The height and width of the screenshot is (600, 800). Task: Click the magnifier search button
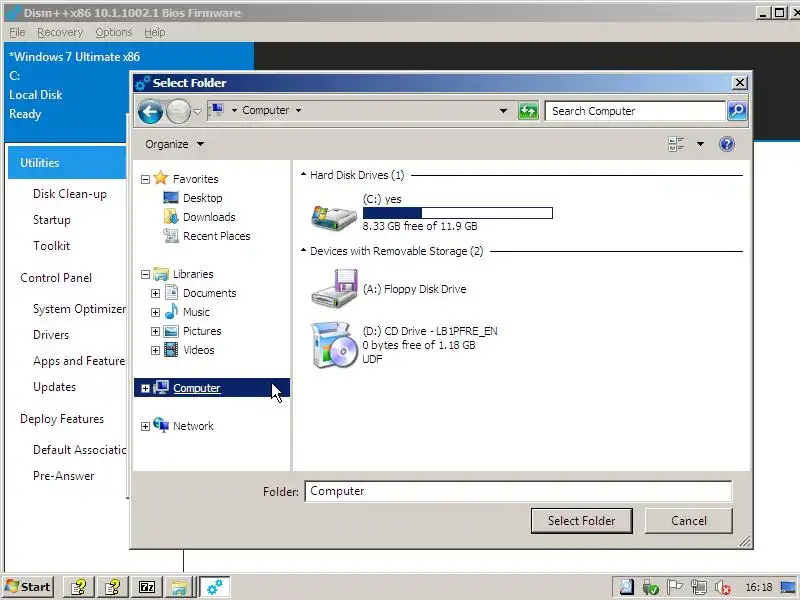pyautogui.click(x=737, y=111)
